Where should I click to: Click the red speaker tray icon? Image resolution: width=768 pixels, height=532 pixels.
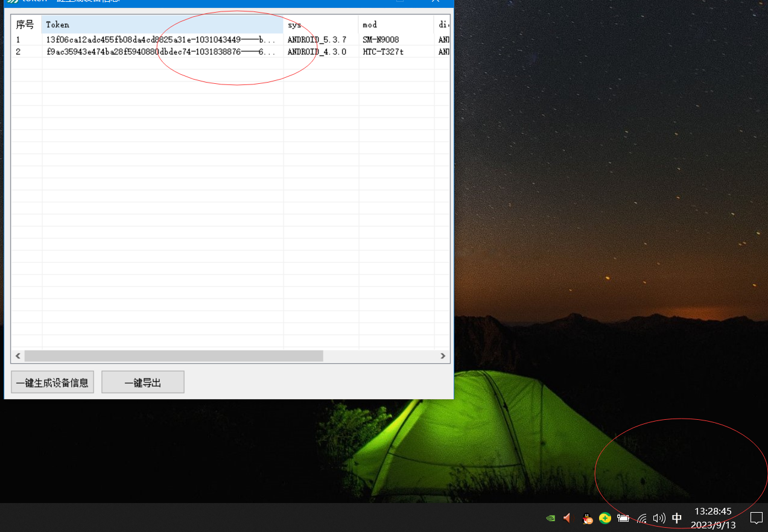(567, 518)
